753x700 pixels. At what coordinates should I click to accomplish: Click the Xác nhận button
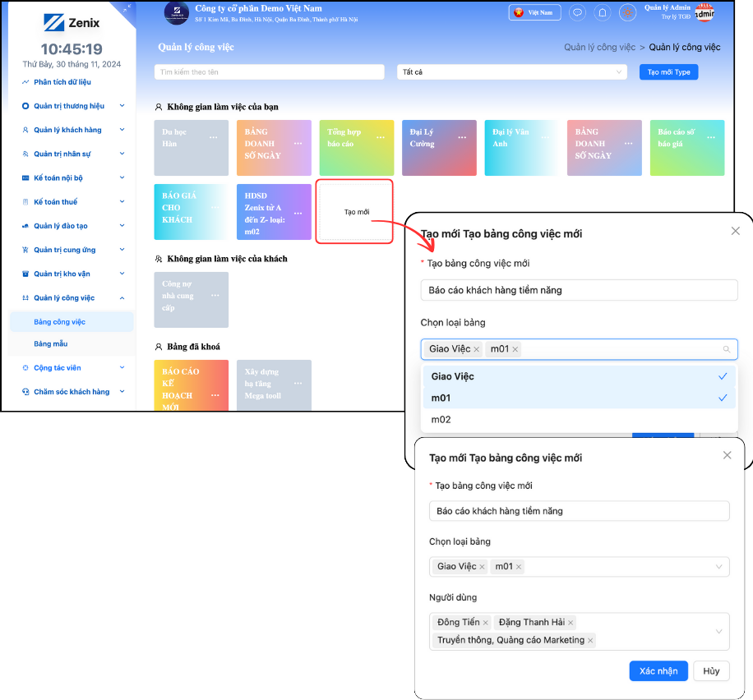658,670
